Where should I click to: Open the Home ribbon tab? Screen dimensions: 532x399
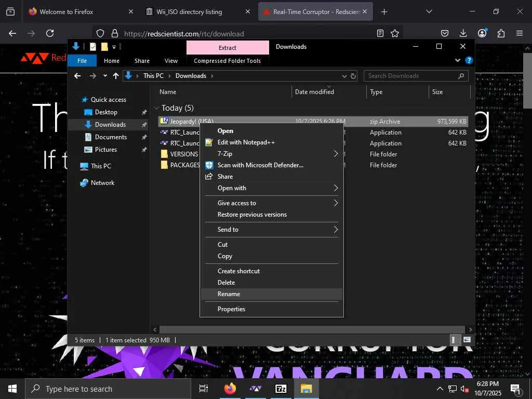pyautogui.click(x=112, y=61)
